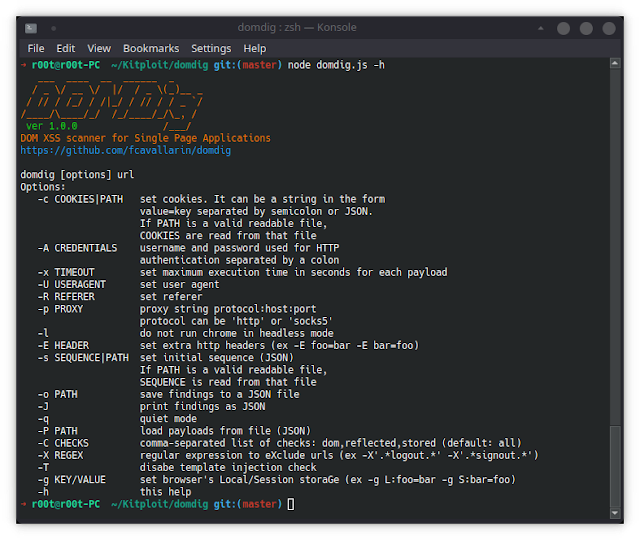640x540 pixels.
Task: Click the 'domdig [options] url' line
Action: click(77, 175)
